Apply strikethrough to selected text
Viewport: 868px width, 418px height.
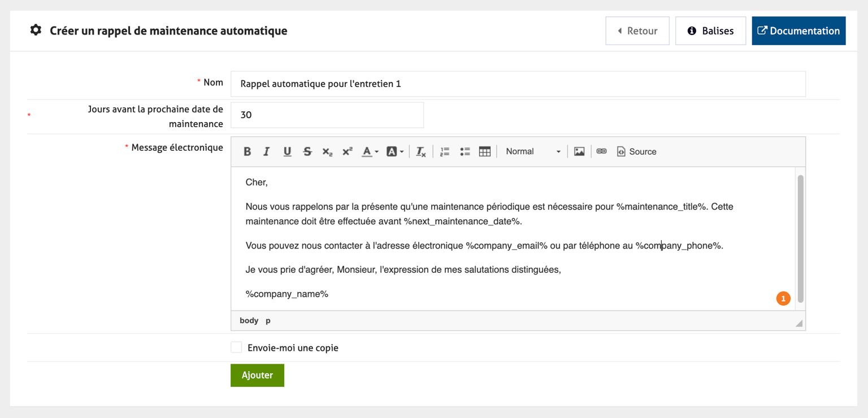(307, 151)
